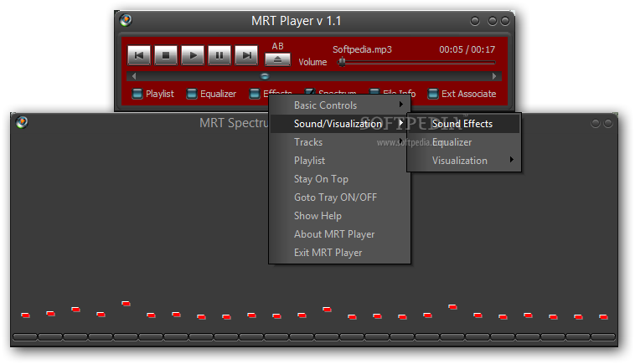635x364 pixels.
Task: Choose Goto Tray ON/OFF
Action: click(x=339, y=197)
